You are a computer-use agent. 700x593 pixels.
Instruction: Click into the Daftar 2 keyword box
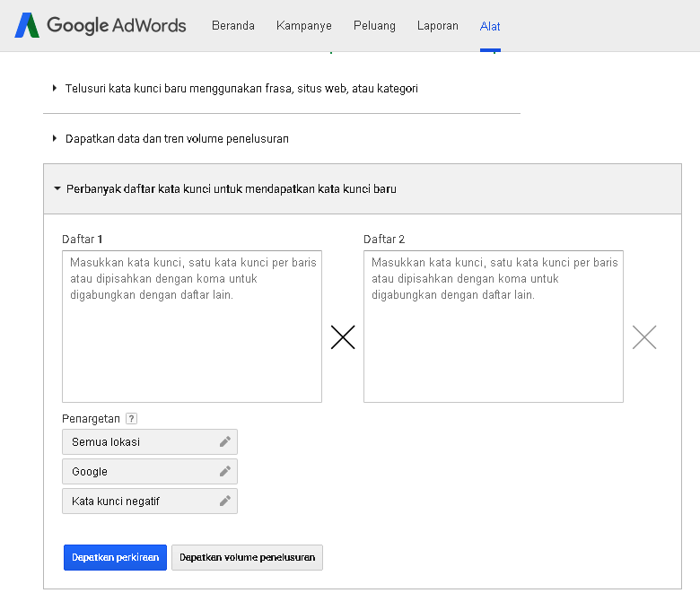click(494, 327)
